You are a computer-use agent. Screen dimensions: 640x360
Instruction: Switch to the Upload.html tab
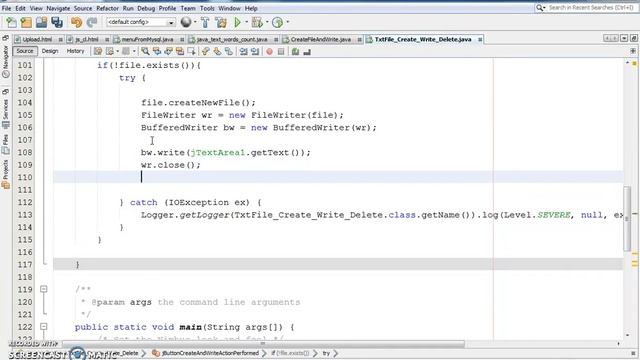[37, 40]
